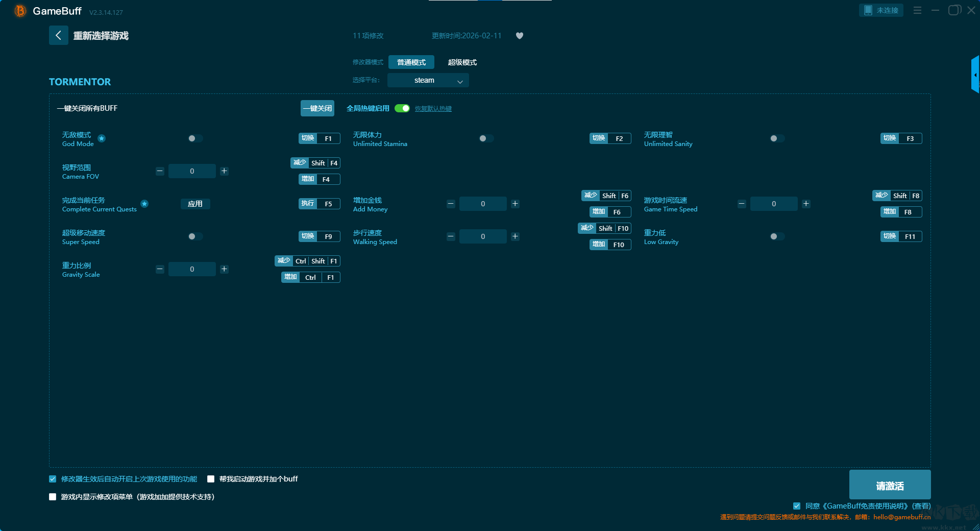Click the heart favorite icon
Screen dimensions: 980x531
coord(519,36)
